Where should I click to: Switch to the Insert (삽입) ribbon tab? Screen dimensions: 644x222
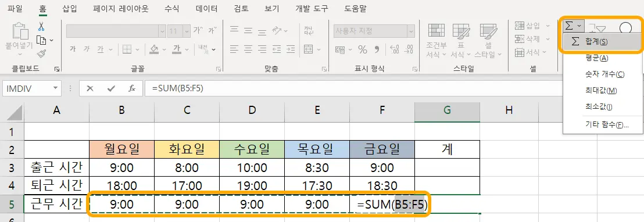click(69, 8)
